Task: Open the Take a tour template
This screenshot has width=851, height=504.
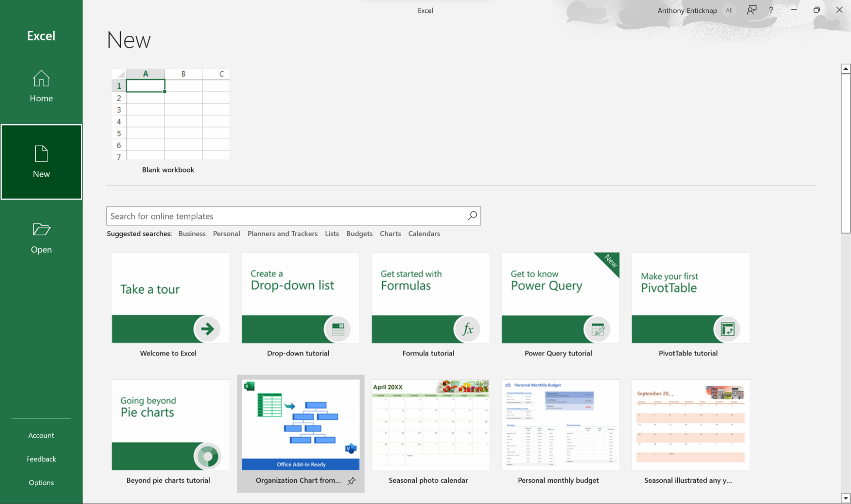Action: coord(171,298)
